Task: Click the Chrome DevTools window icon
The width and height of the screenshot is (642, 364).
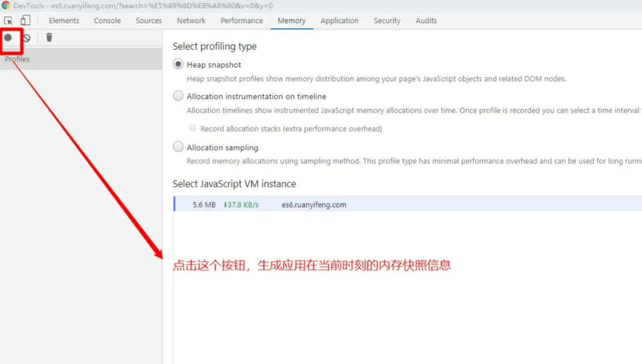Action: (x=6, y=6)
